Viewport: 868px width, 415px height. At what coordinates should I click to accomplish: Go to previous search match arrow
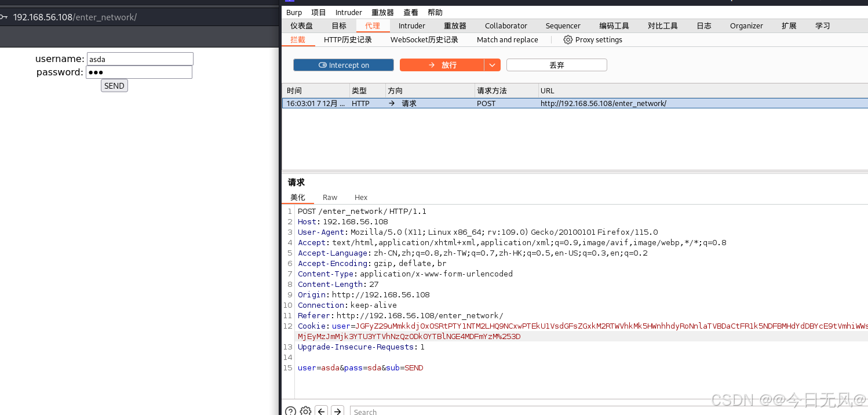point(322,411)
